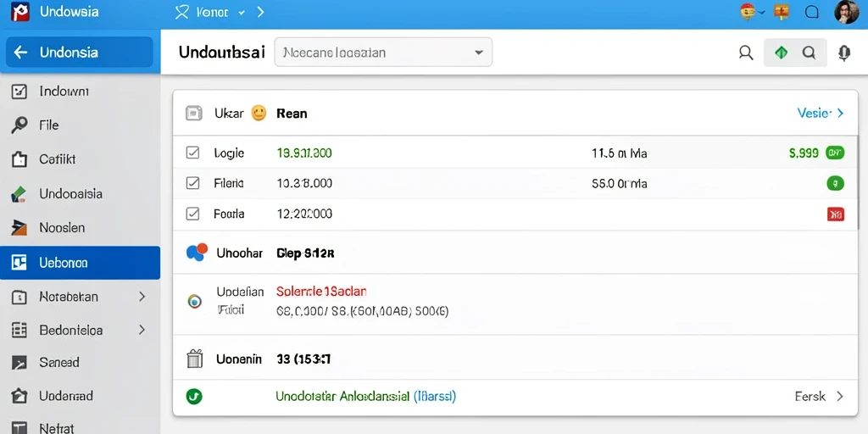Select Undooaisia in the sidebar
Image resolution: width=868 pixels, height=434 pixels.
tap(71, 194)
